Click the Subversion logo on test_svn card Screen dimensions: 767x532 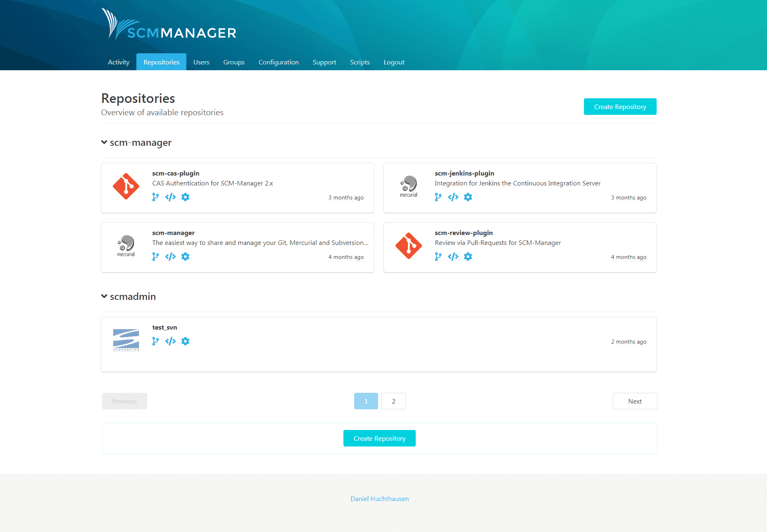coord(126,340)
